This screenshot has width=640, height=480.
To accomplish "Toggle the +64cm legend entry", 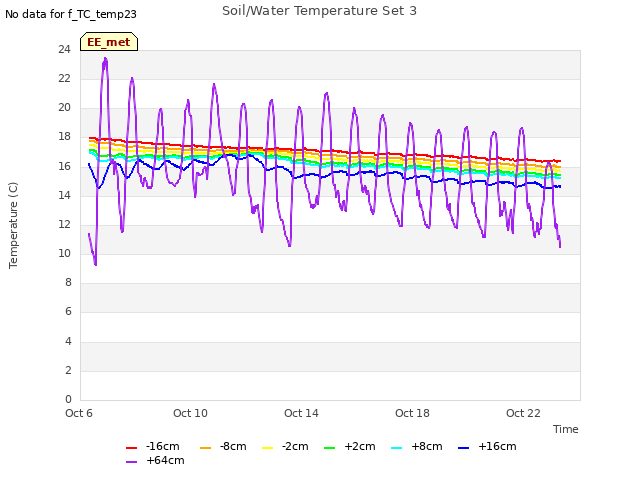I will tap(155, 460).
